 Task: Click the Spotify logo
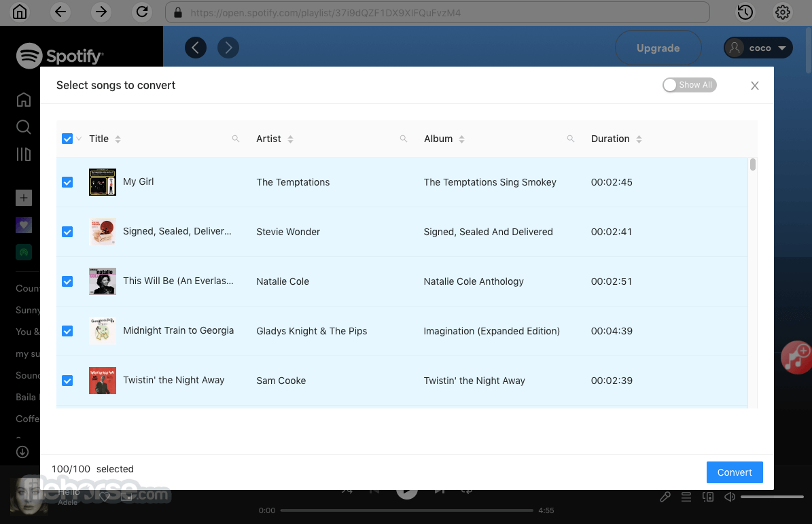pos(60,56)
